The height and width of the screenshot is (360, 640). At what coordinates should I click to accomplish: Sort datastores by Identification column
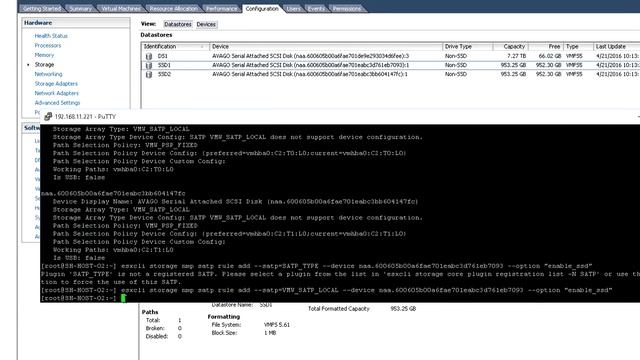[x=175, y=47]
